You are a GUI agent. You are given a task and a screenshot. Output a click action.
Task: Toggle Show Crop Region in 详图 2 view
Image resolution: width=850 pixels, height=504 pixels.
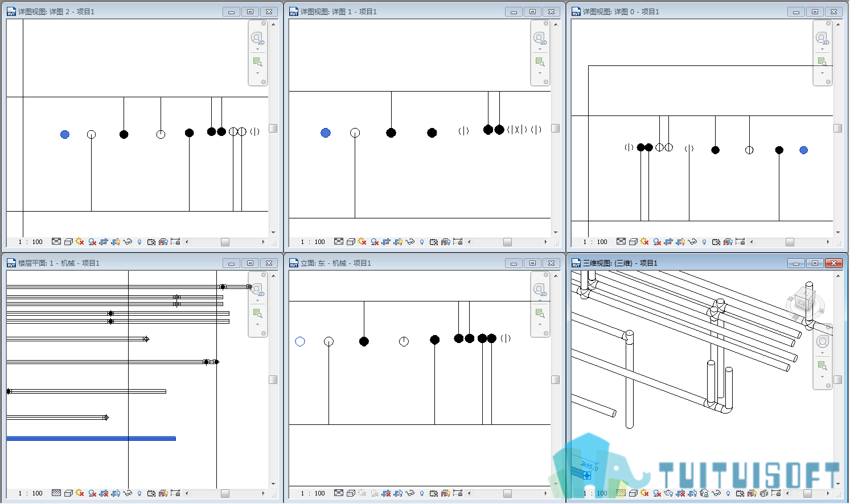point(116,242)
